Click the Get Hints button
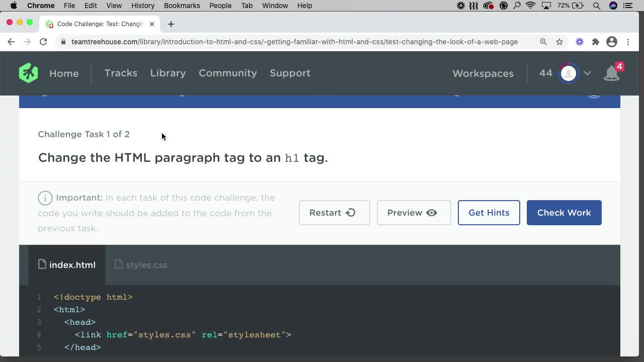 489,213
